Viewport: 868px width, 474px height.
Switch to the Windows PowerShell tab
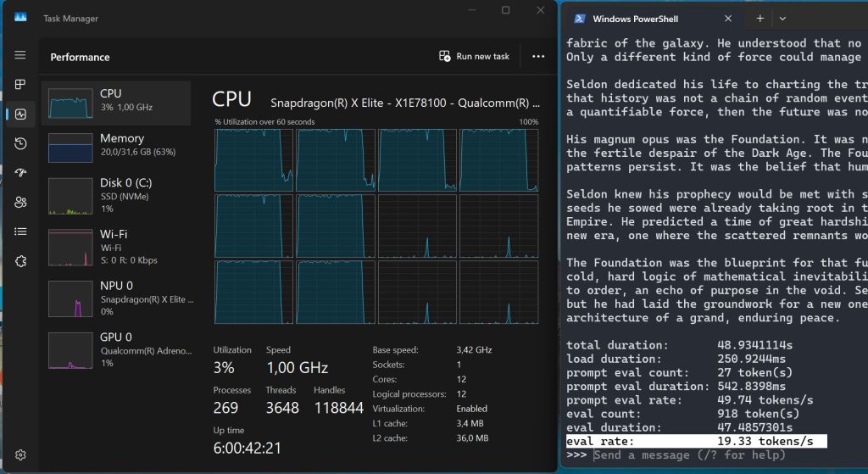[643, 19]
